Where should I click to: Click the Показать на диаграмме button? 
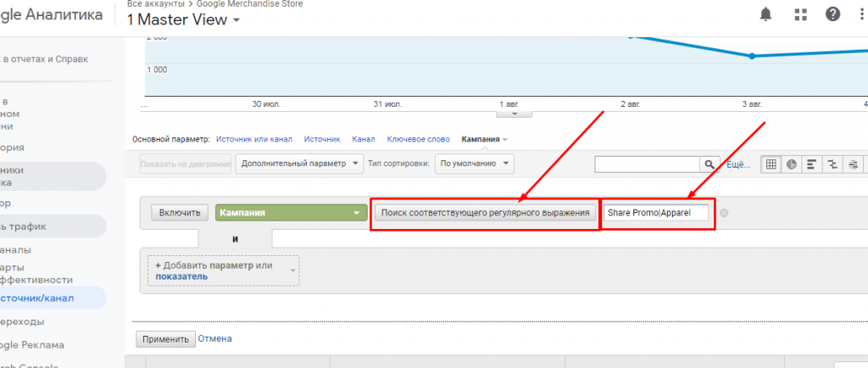[x=186, y=164]
